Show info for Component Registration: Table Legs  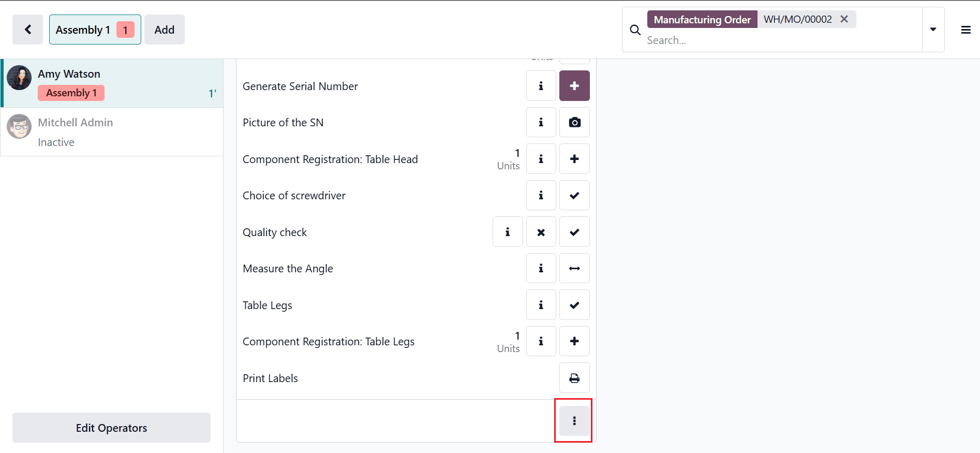pyautogui.click(x=541, y=341)
